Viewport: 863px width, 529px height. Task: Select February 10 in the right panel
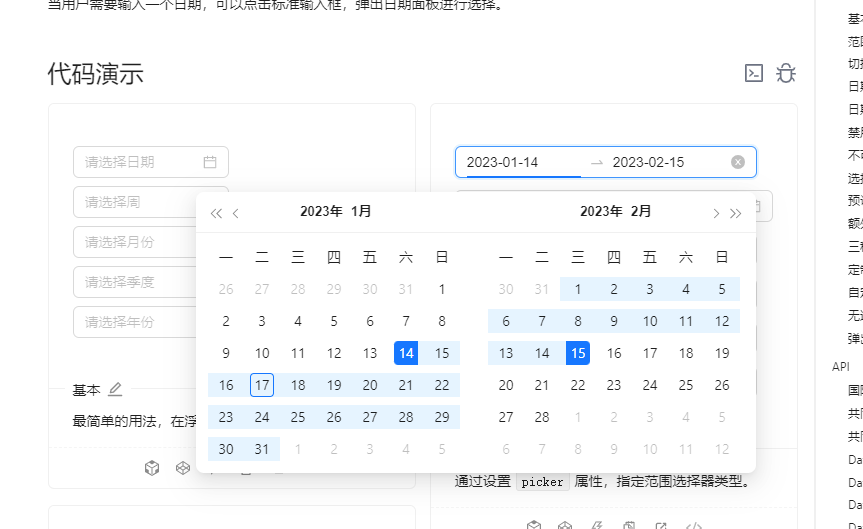pyautogui.click(x=650, y=321)
